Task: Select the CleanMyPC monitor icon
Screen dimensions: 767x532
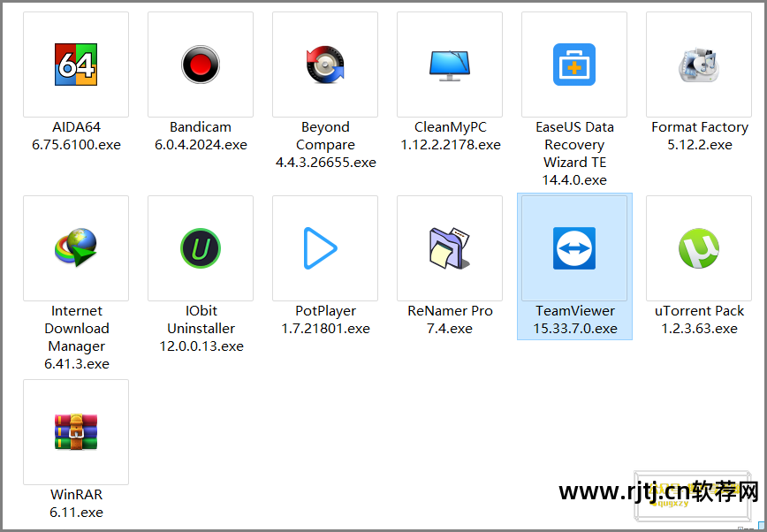Action: pyautogui.click(x=450, y=65)
